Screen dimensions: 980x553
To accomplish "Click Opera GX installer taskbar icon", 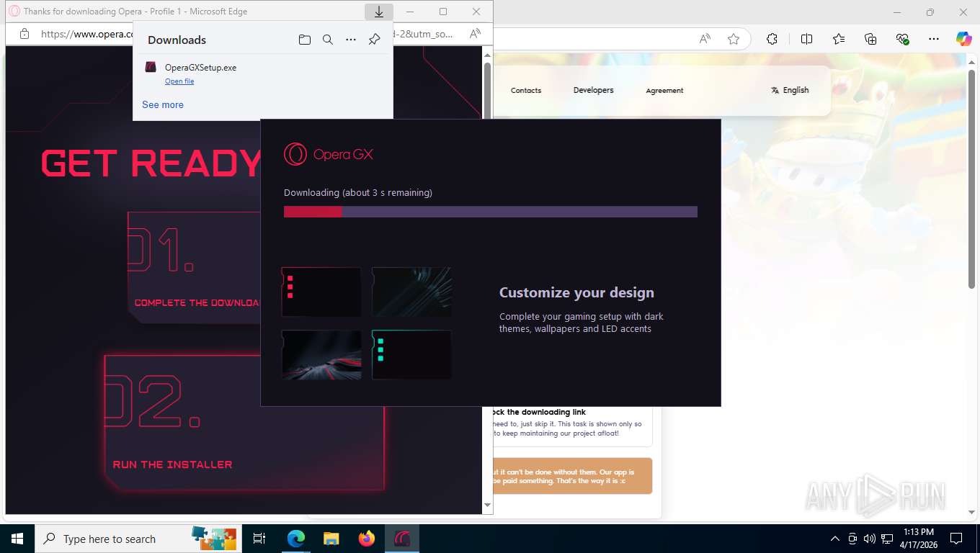I will (x=402, y=539).
